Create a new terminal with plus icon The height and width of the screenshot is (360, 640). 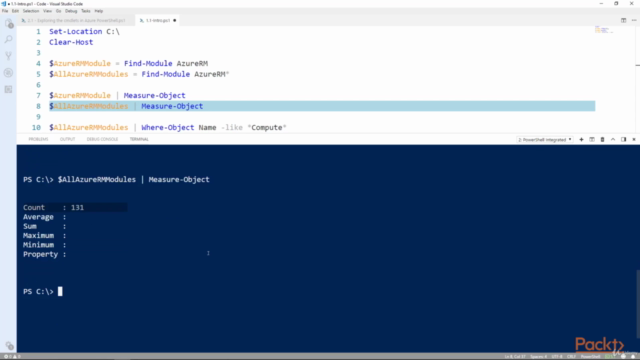581,140
